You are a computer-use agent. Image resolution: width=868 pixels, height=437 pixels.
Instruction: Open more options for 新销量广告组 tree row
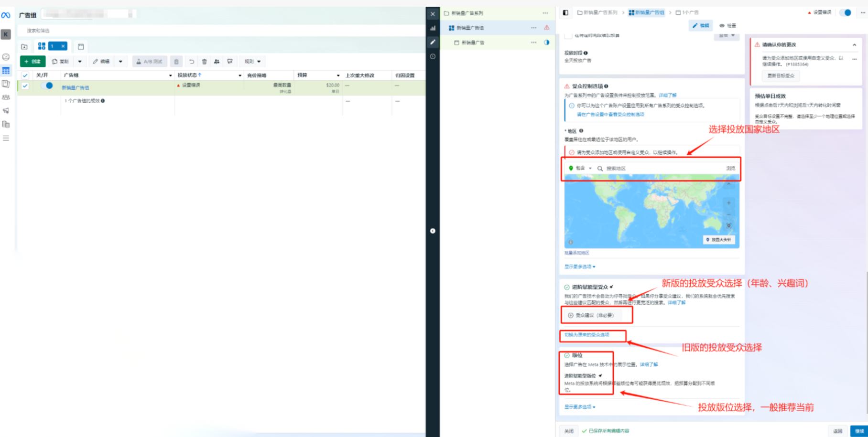(x=533, y=28)
